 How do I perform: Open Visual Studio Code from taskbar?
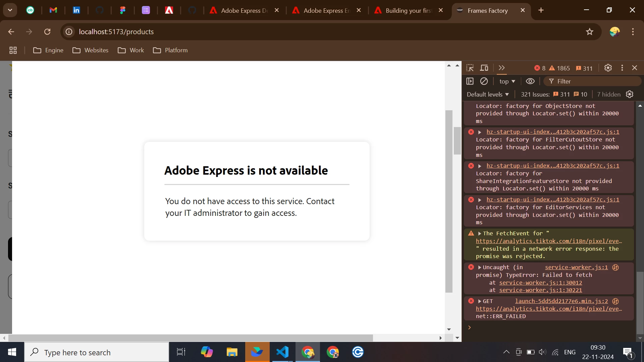click(282, 352)
